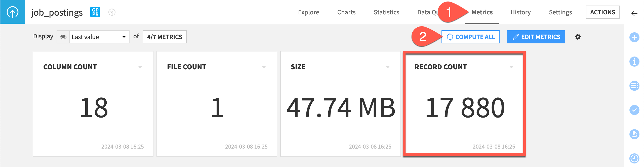644x167 pixels.
Task: Click the job_postings dataset title
Action: coord(57,12)
